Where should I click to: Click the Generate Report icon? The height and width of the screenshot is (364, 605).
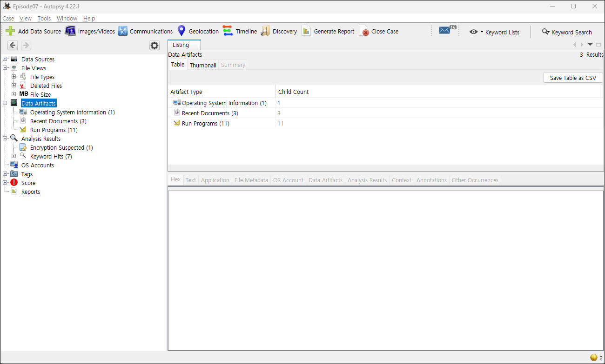pyautogui.click(x=306, y=31)
